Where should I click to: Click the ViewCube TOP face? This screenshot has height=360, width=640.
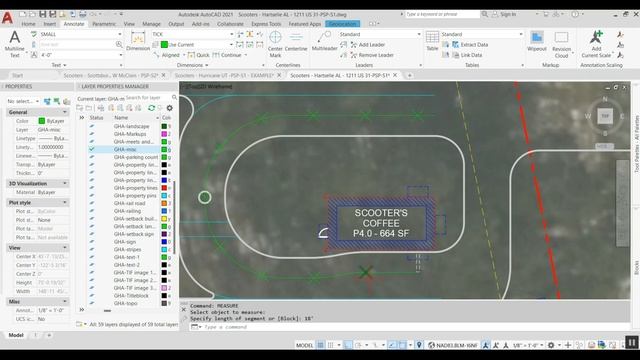coord(605,116)
